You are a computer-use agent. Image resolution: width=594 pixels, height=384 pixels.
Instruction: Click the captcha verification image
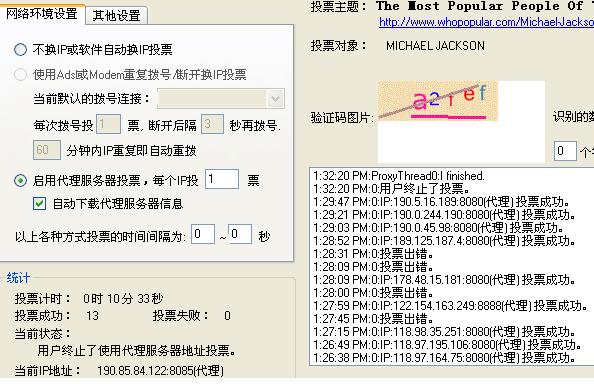click(x=438, y=101)
